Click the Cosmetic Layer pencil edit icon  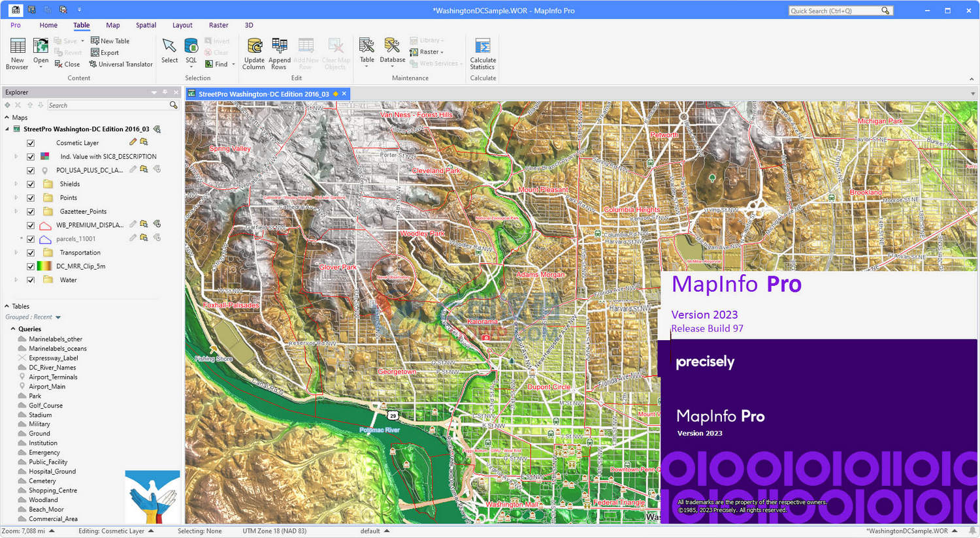(133, 142)
